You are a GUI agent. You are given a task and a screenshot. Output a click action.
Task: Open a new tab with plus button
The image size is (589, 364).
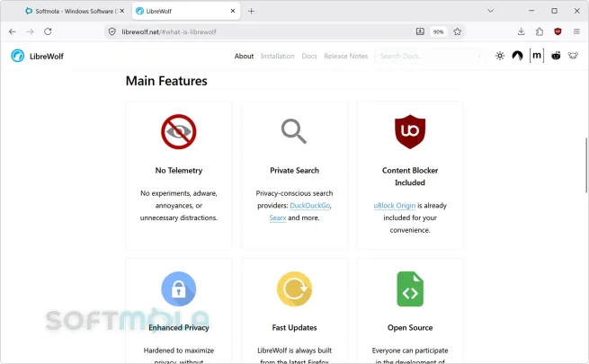(x=251, y=12)
